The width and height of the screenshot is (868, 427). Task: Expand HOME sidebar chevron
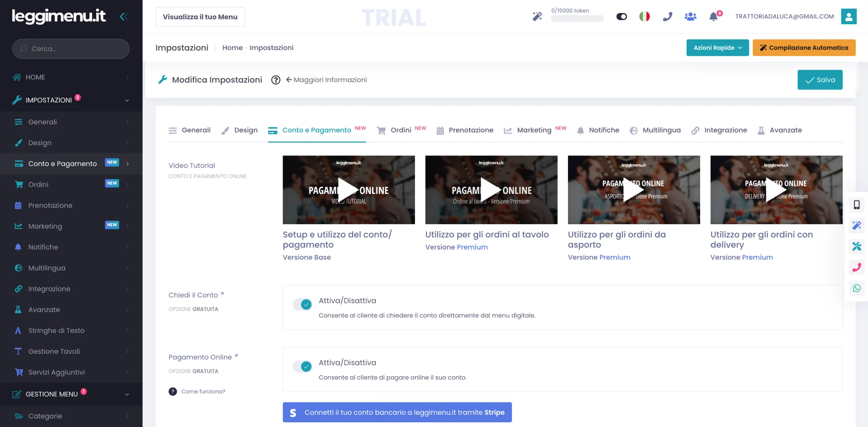127,77
